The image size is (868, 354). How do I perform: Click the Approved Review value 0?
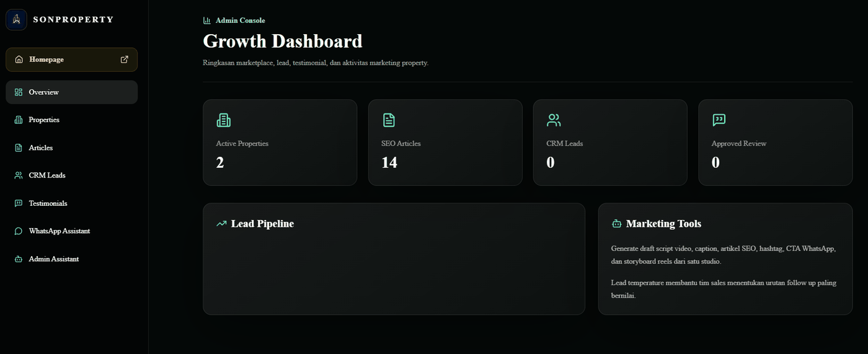tap(715, 162)
